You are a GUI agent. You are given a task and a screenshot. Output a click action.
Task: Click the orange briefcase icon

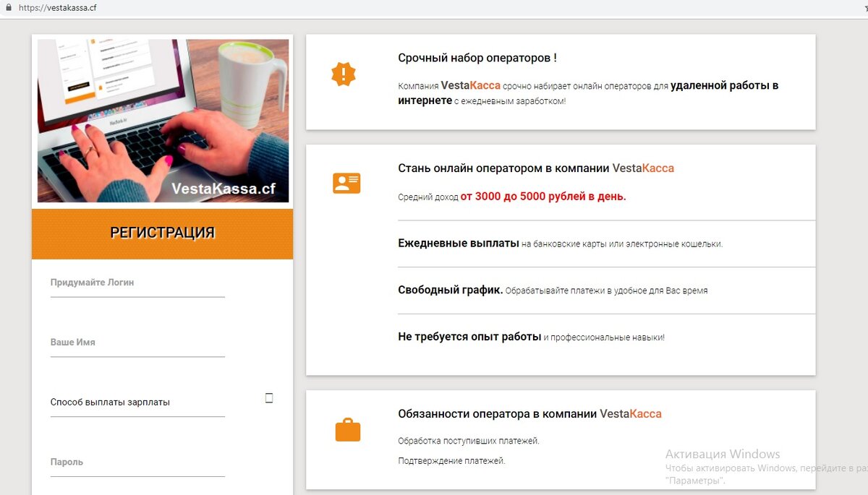click(347, 430)
